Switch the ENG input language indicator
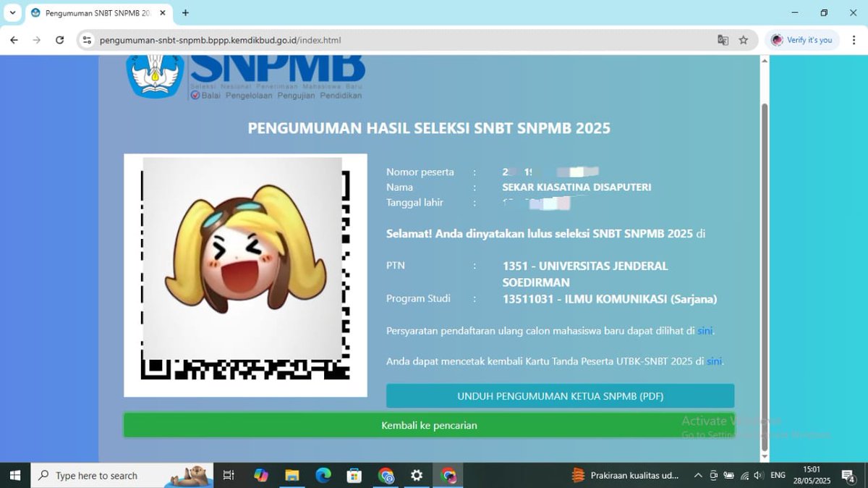 coord(778,476)
